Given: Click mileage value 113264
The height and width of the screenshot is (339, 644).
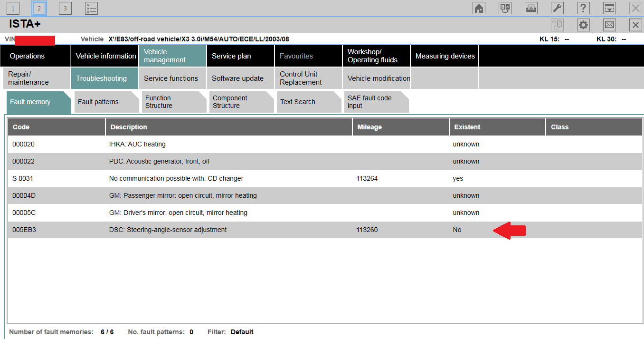Looking at the screenshot, I should [367, 178].
